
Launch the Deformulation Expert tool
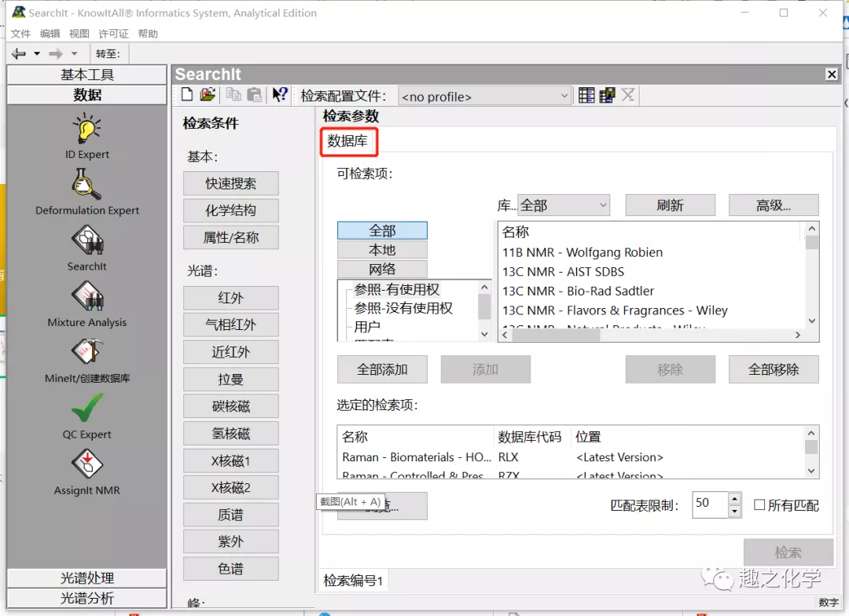86,192
